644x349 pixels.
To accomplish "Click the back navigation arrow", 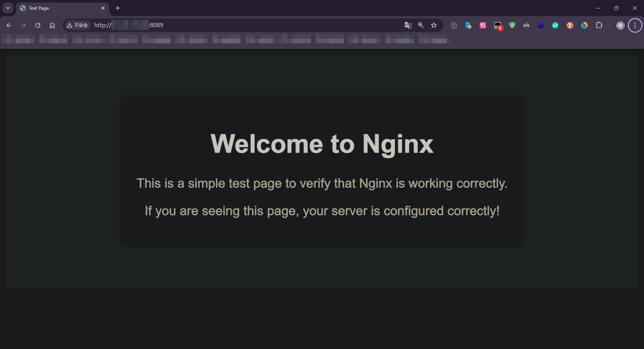I will [x=9, y=25].
